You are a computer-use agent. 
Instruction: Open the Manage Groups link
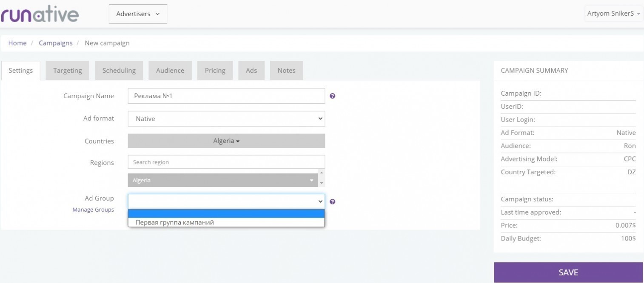pos(93,210)
